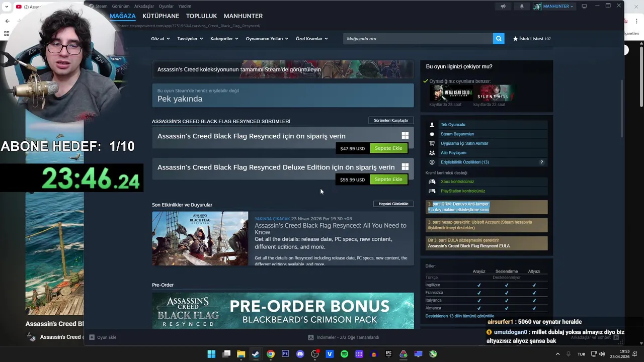Viewport: 644px width, 362px height.
Task: Show hidden system tray icons chevron
Action: pos(557,354)
